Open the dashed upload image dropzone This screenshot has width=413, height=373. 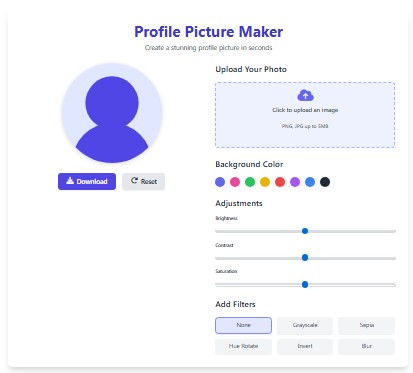click(305, 115)
